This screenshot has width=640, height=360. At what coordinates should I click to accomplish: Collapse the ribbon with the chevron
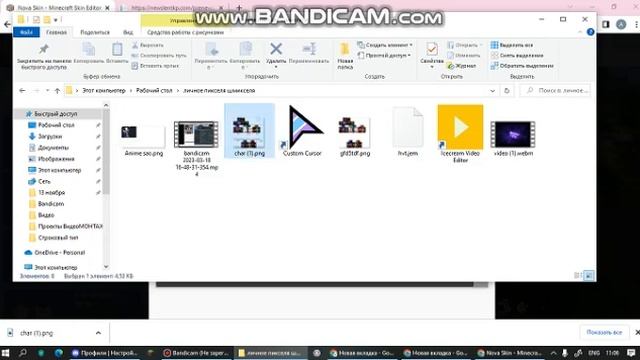[x=580, y=32]
